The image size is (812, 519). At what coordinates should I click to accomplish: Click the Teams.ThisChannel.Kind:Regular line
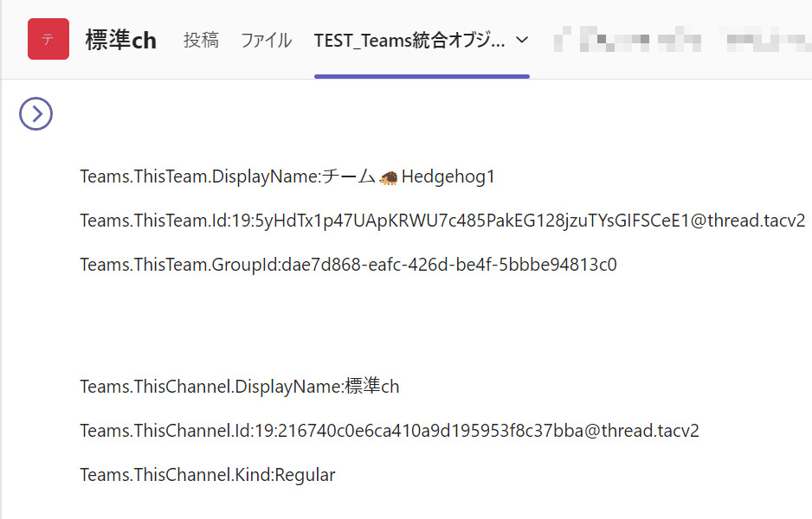[x=208, y=475]
